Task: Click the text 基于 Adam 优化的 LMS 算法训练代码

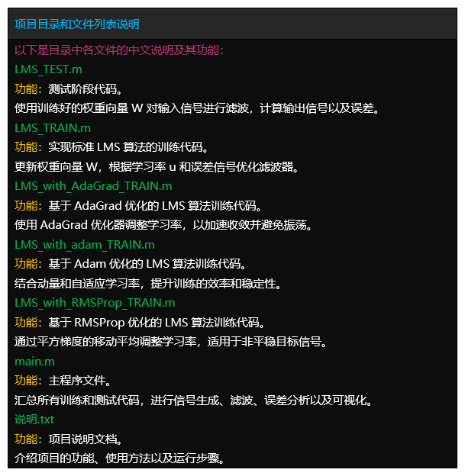Action: point(147,264)
